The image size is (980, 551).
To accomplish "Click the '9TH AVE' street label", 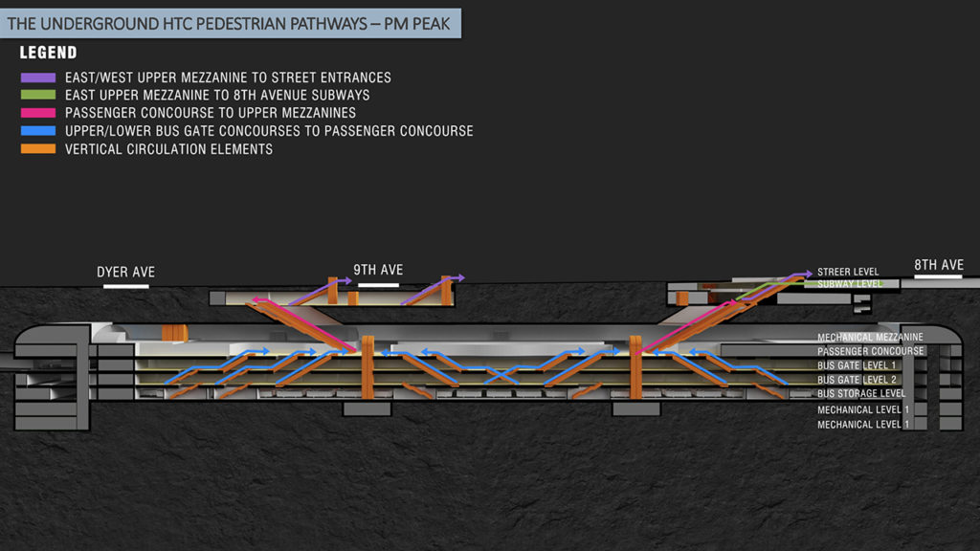I will 378,270.
